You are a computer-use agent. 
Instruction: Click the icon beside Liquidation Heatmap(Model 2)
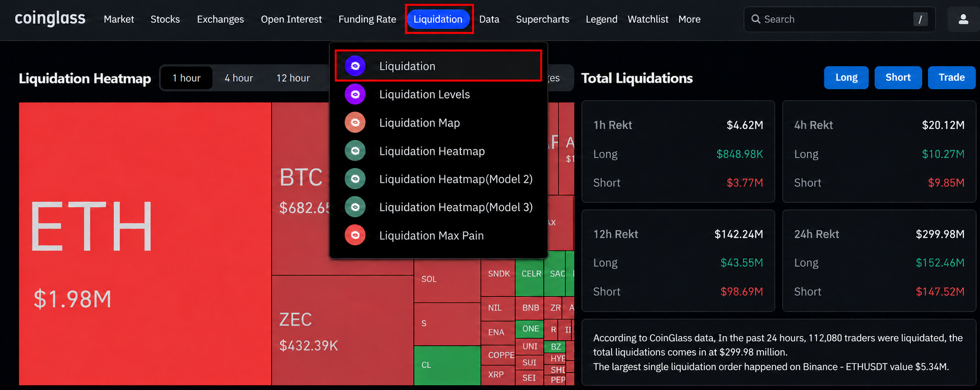click(x=355, y=179)
